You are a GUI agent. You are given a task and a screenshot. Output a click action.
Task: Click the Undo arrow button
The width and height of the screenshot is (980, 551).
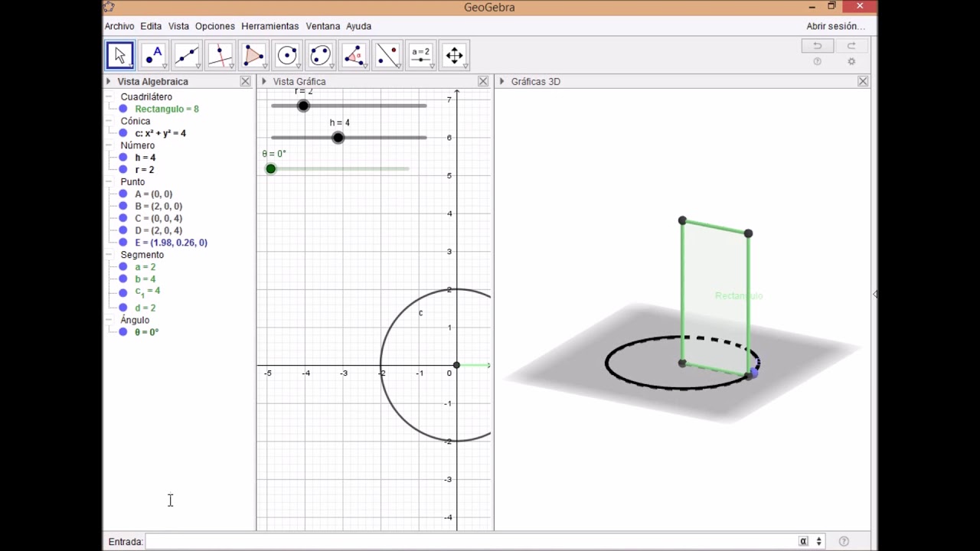coord(817,46)
